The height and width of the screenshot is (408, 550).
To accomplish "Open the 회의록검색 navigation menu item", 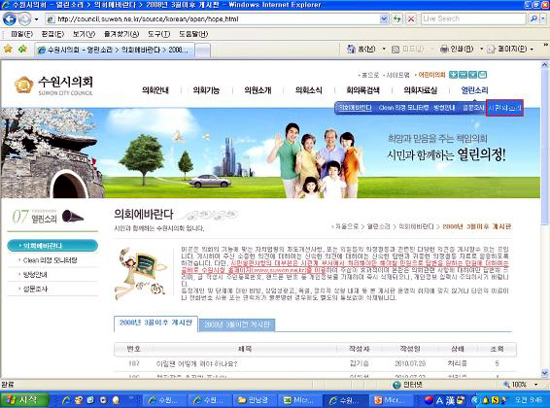I will pyautogui.click(x=363, y=90).
